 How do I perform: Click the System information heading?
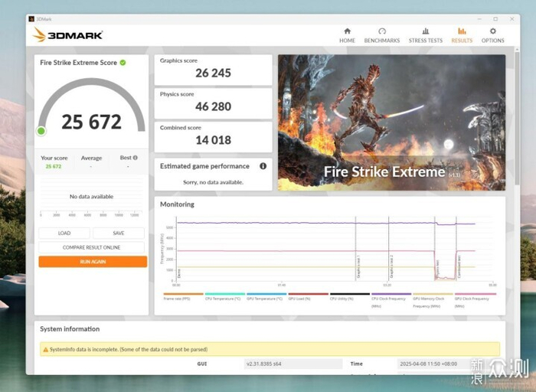[70, 329]
